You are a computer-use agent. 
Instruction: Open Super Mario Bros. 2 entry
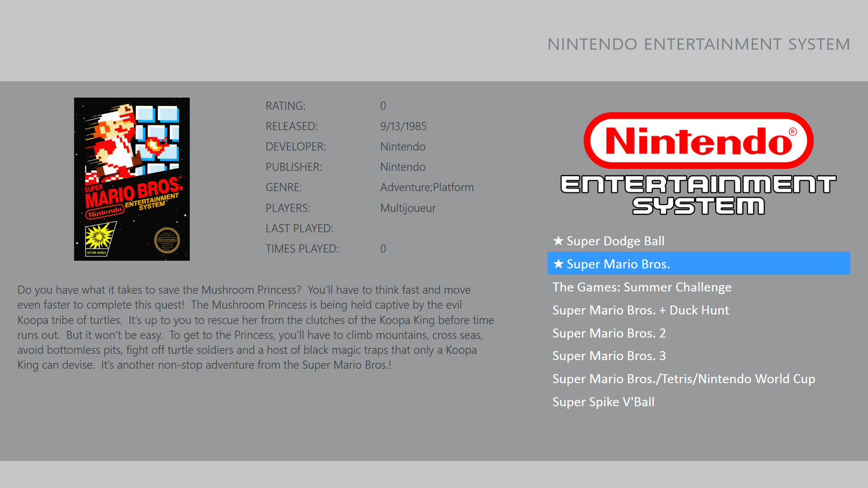(609, 333)
